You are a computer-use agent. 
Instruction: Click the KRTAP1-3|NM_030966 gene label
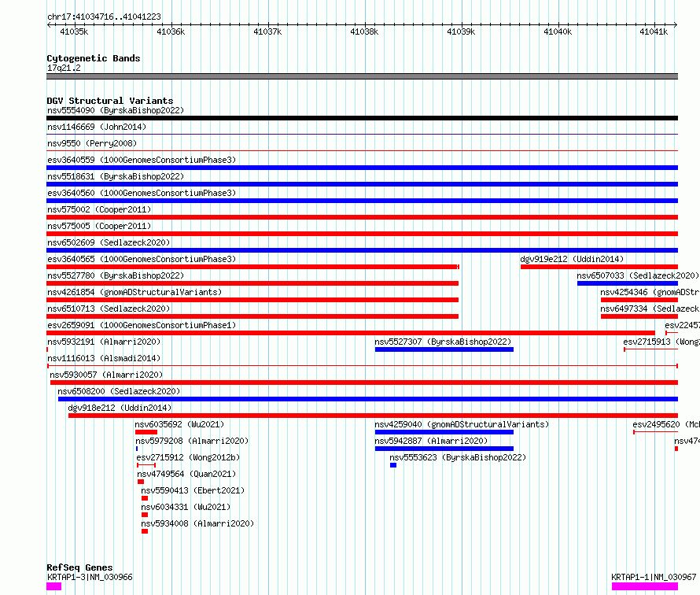90,577
